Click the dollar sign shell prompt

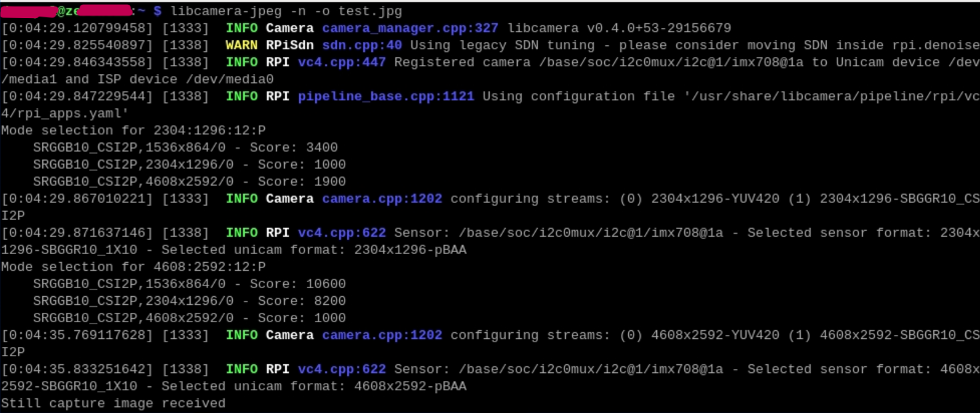(157, 11)
